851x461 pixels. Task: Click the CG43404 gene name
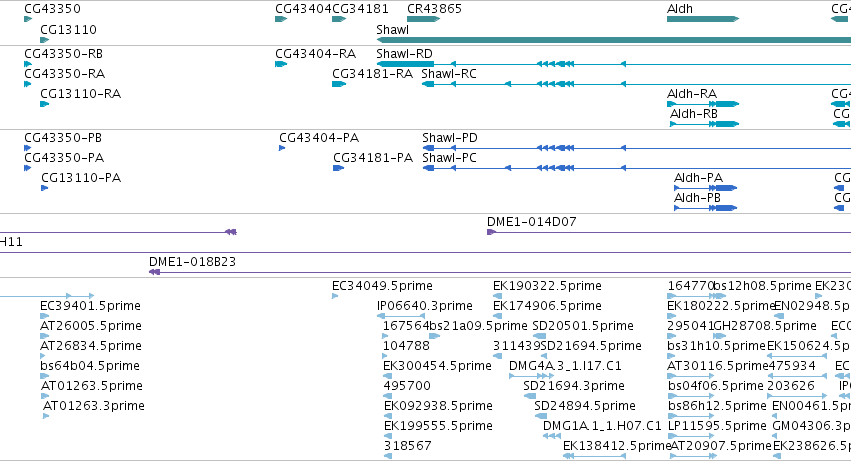point(303,9)
